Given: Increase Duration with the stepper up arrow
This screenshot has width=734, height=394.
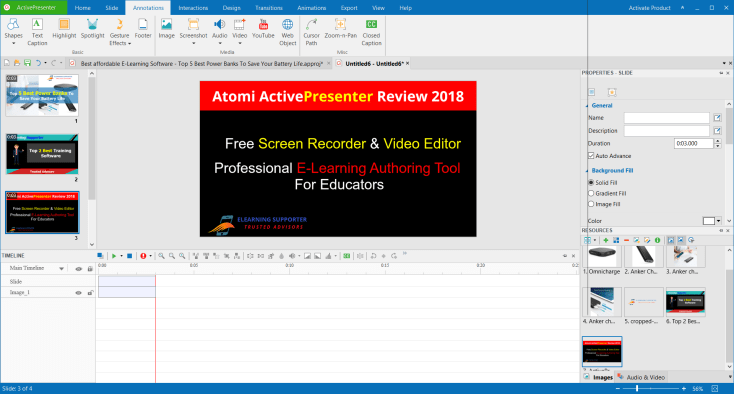Looking at the screenshot, I should [718, 141].
